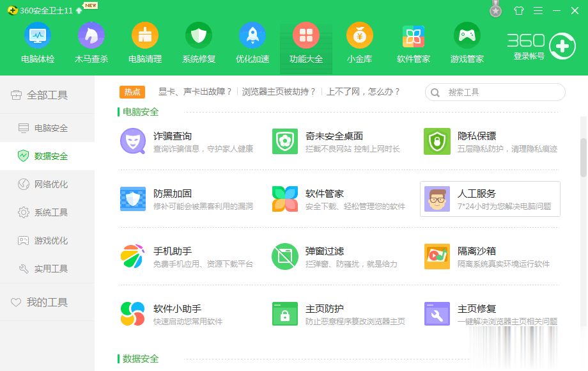The height and width of the screenshot is (371, 588).
Task: Launch 手机助手 tool icon
Action: 133,257
